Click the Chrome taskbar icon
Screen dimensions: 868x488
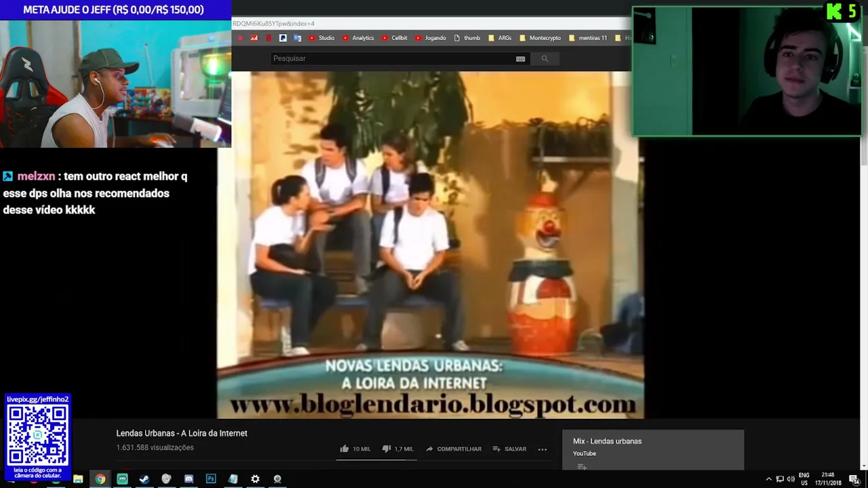pyautogui.click(x=100, y=479)
